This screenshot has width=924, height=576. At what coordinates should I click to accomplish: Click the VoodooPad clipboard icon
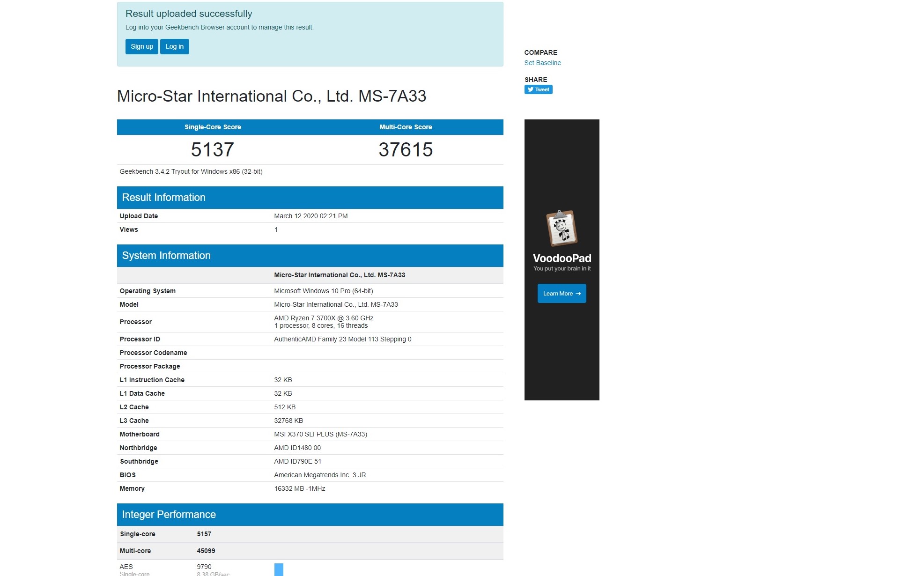(562, 228)
